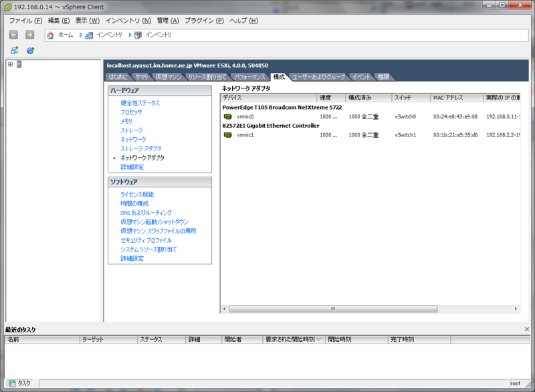Click the vmnic0 network adapter icon
535x392 pixels.
click(227, 116)
